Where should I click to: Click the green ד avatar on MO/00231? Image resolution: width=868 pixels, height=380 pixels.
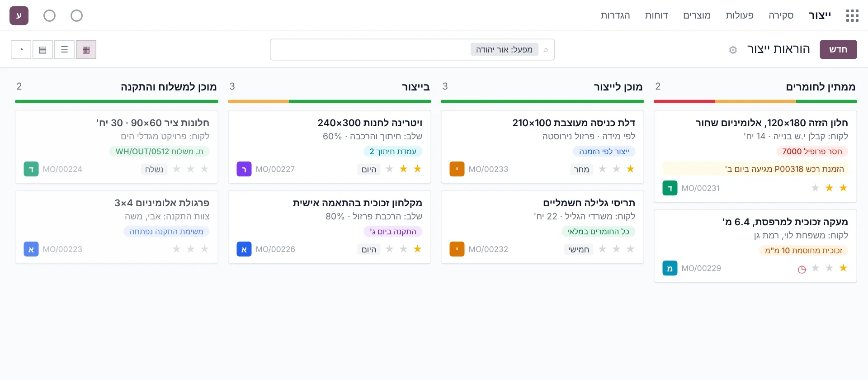coord(670,188)
